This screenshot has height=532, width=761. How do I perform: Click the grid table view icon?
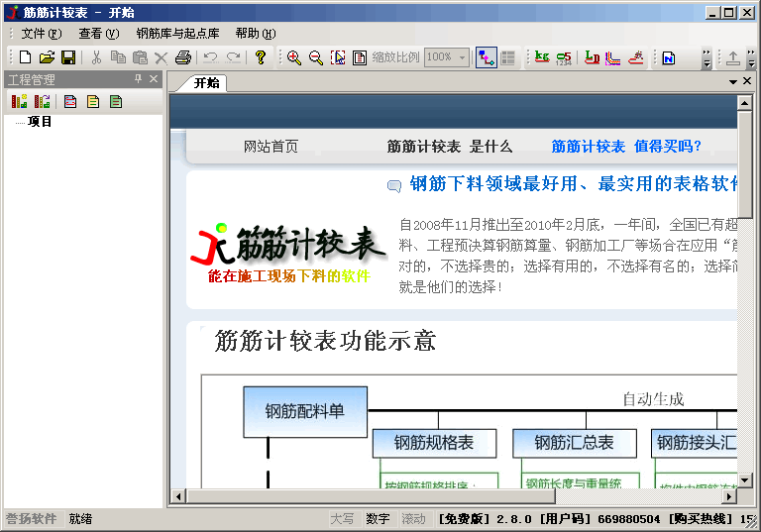point(507,57)
